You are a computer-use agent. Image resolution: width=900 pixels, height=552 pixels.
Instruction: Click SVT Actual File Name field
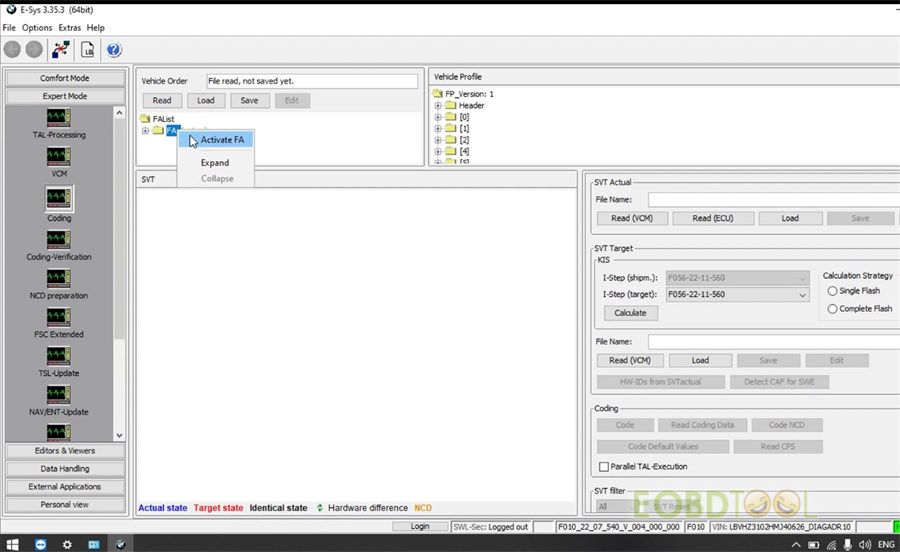774,200
